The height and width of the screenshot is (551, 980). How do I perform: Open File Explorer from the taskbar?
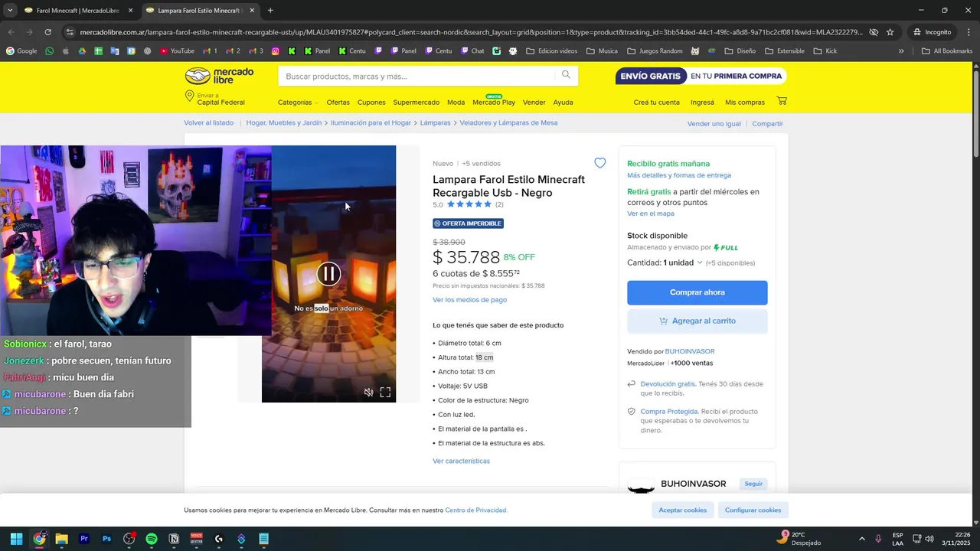pos(61,539)
